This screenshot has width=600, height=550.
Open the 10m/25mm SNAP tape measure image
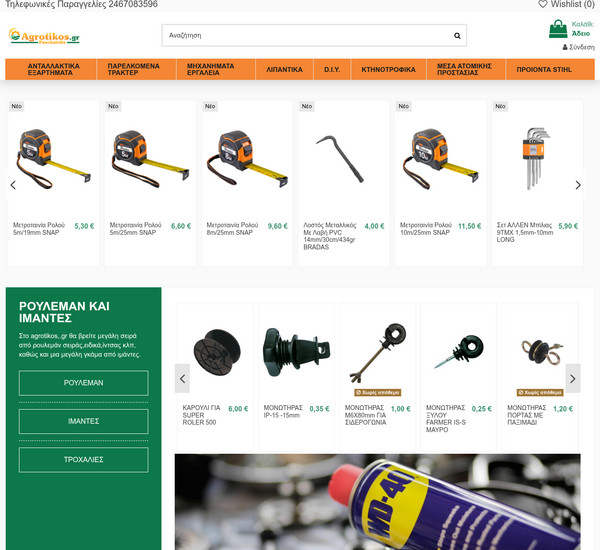[x=441, y=159]
